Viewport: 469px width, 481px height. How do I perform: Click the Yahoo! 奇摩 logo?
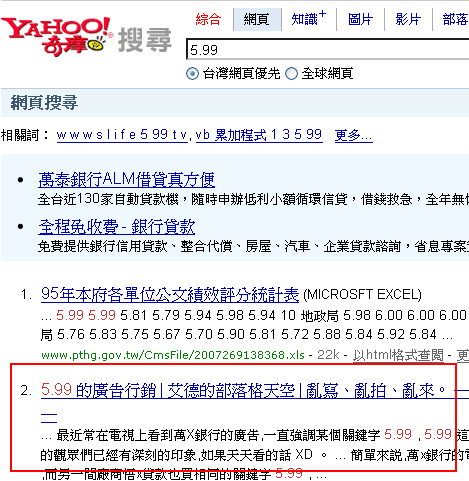pyautogui.click(x=57, y=36)
